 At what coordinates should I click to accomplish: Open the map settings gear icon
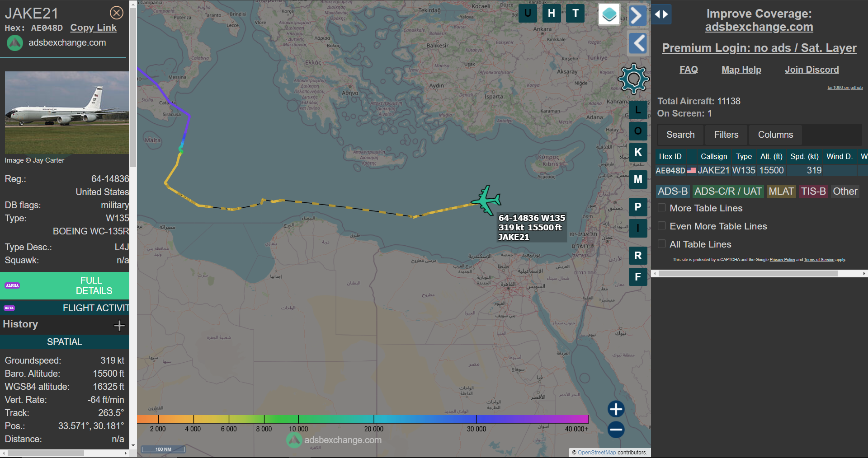[633, 79]
